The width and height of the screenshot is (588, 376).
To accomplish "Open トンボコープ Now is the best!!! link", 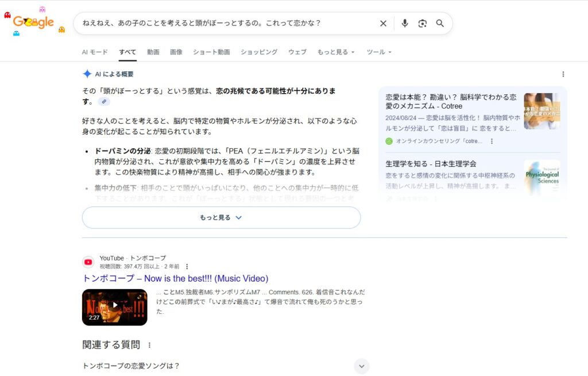I will (x=175, y=278).
